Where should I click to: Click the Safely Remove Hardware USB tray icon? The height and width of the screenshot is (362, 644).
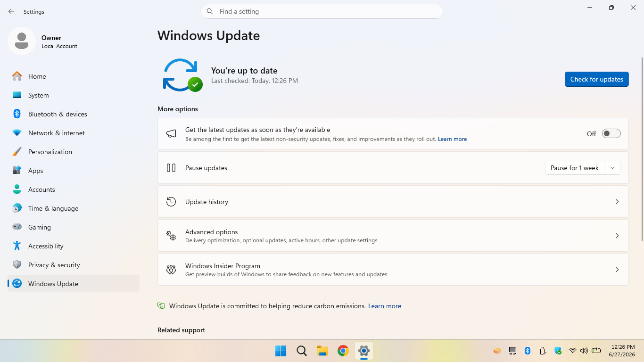tap(543, 351)
